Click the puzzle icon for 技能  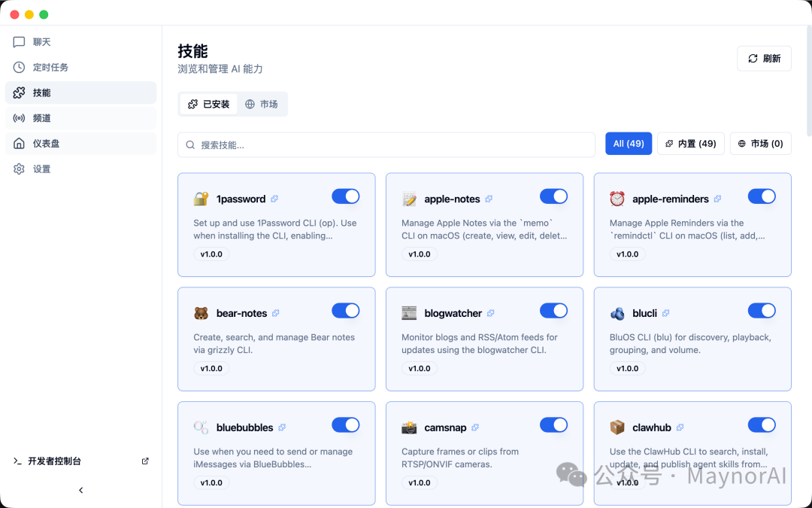[19, 92]
